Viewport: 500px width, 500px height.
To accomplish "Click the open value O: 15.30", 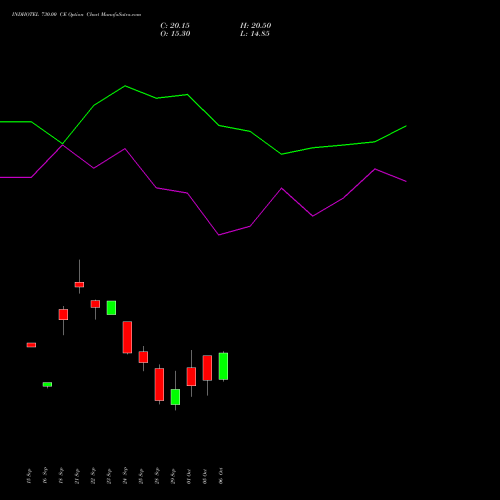I will (175, 33).
